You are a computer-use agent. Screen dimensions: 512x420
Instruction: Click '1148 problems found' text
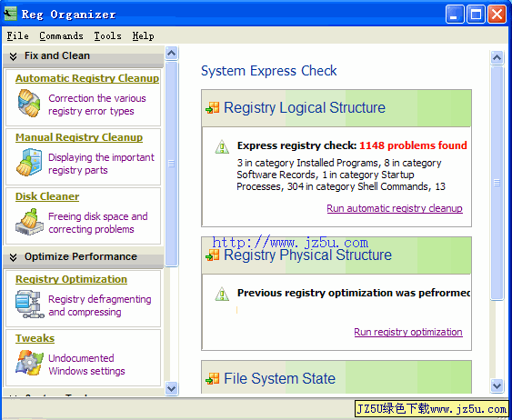pyautogui.click(x=413, y=145)
